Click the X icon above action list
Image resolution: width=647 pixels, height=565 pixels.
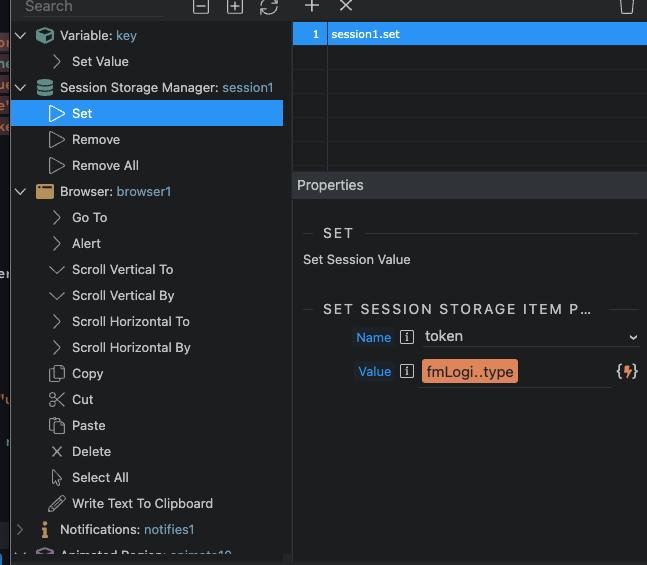pyautogui.click(x=346, y=6)
